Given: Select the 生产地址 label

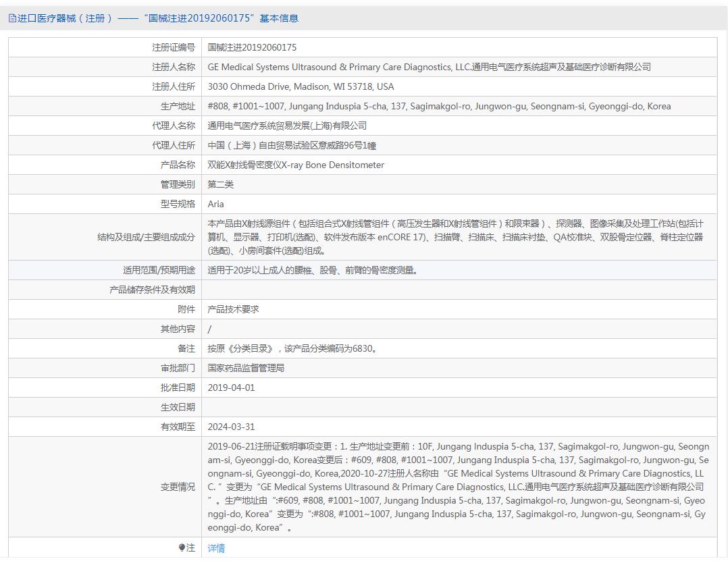Looking at the screenshot, I should pos(178,106).
